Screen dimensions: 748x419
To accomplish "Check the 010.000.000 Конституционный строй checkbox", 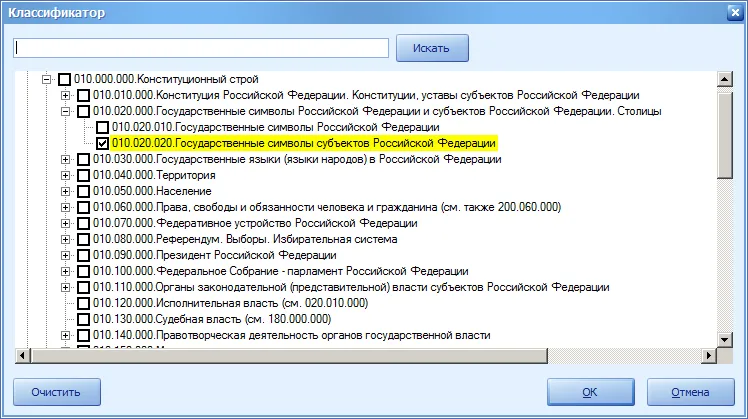I will (64, 79).
